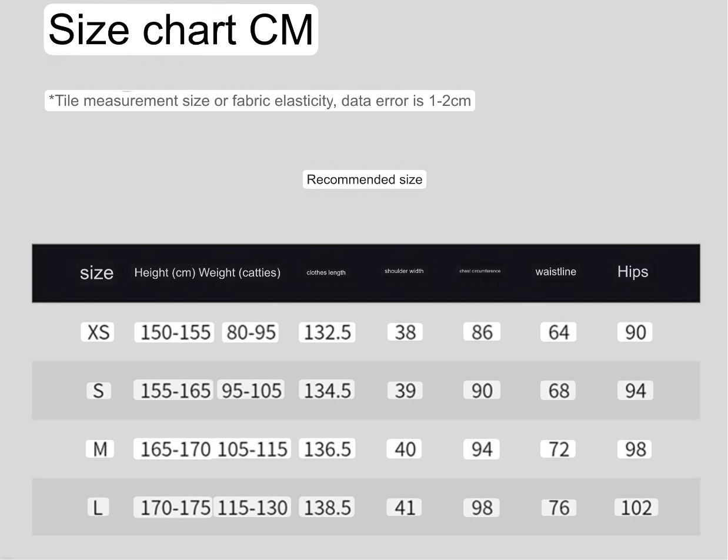
Task: Click the chest circumference column header
Action: [480, 271]
